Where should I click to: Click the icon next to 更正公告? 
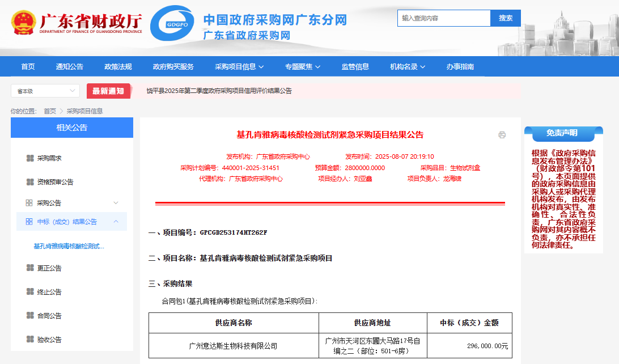[x=30, y=268]
